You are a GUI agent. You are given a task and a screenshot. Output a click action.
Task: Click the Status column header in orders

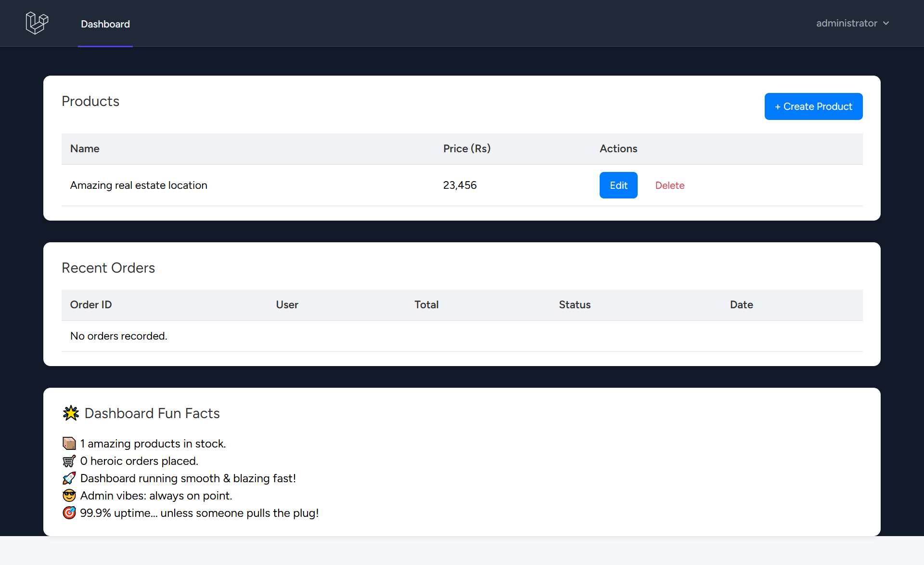click(575, 304)
